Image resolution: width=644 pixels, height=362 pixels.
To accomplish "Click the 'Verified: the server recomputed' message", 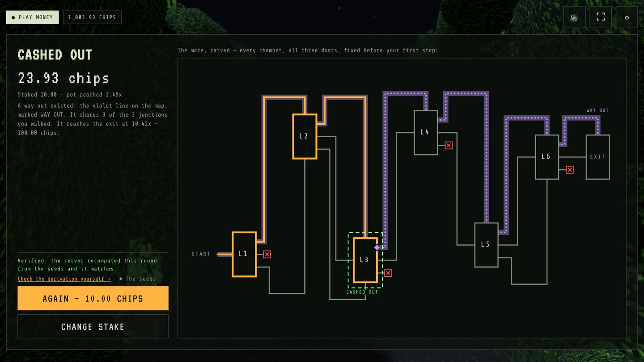I will (x=87, y=265).
